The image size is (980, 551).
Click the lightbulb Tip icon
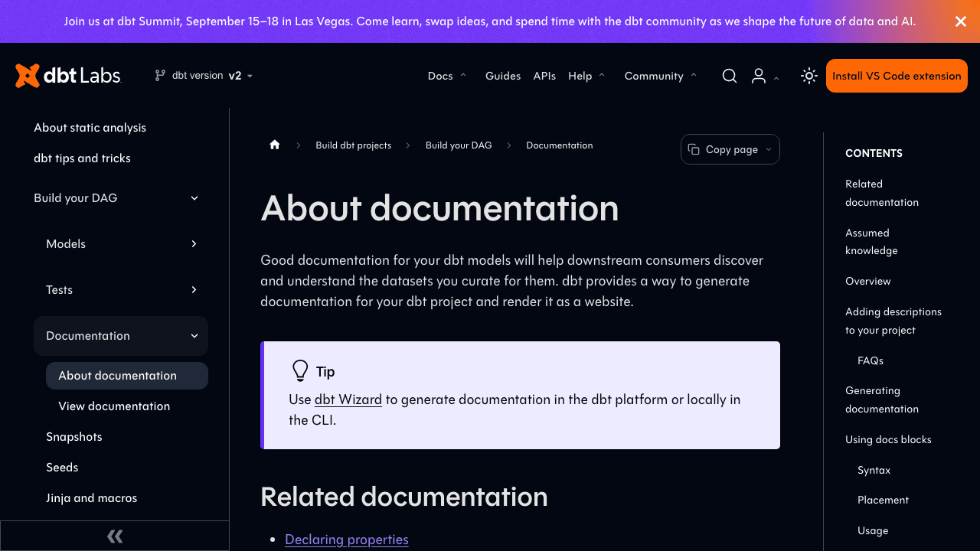[x=300, y=371]
